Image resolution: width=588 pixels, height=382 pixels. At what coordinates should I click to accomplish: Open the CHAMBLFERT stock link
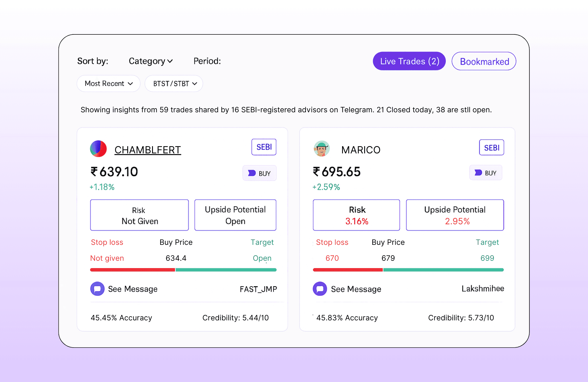click(x=148, y=150)
